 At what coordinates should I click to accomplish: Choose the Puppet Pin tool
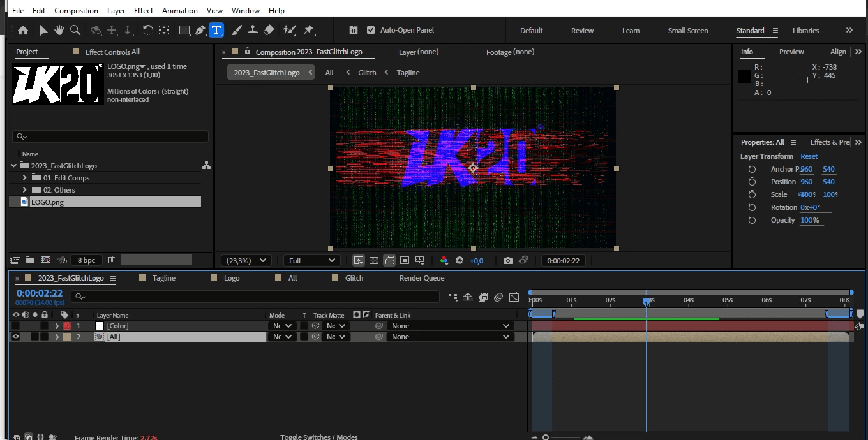(309, 30)
